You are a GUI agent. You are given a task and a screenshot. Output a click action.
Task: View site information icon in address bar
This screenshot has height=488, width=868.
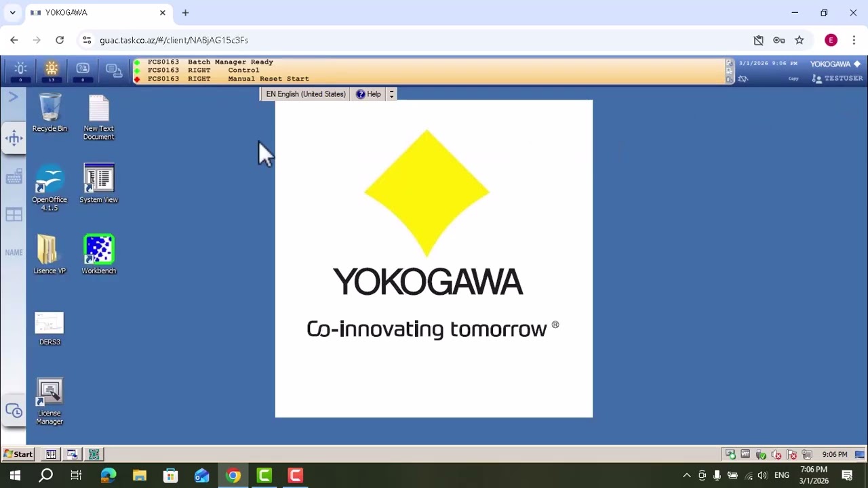tap(87, 40)
